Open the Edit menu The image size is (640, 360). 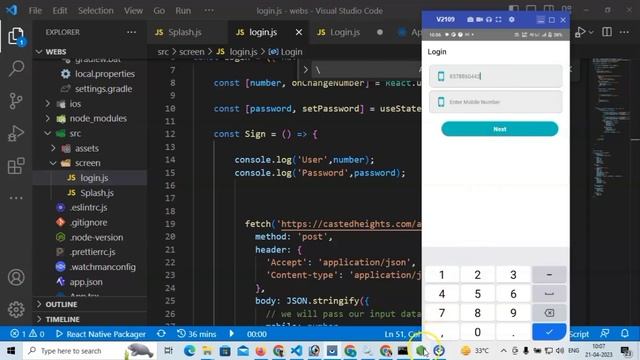[x=60, y=11]
